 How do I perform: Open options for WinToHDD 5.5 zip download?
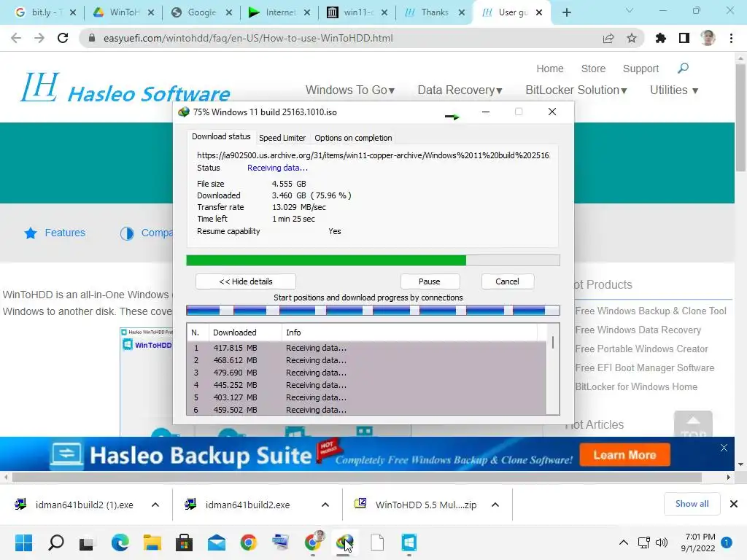(x=495, y=505)
